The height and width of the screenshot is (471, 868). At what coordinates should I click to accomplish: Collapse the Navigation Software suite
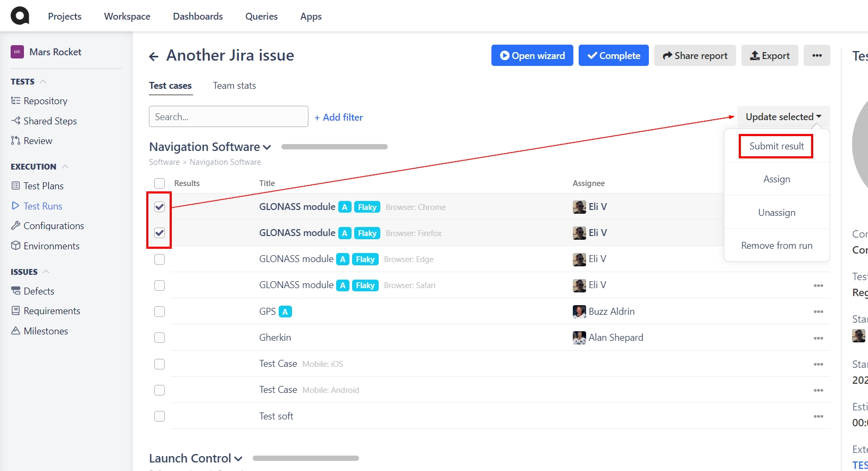point(267,147)
